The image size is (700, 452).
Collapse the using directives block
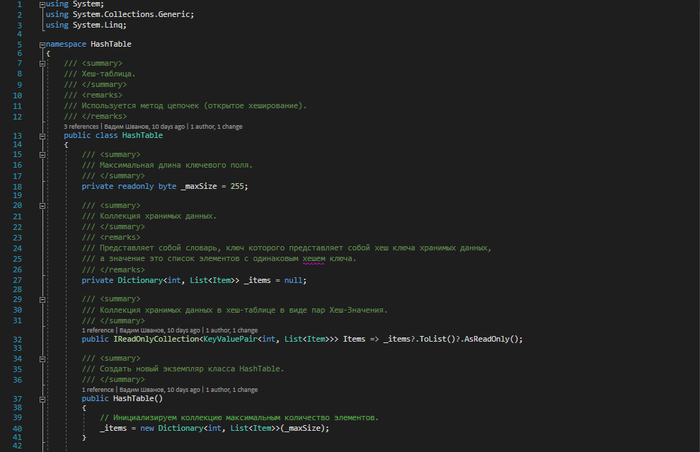click(41, 4)
